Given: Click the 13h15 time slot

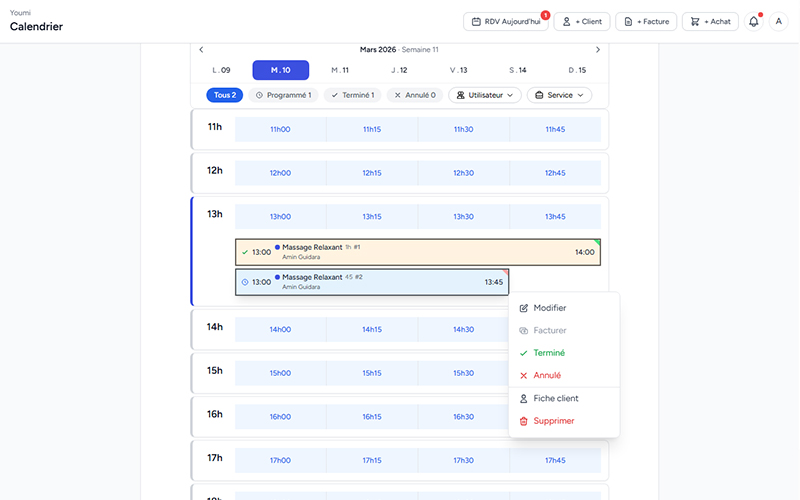Looking at the screenshot, I should click(372, 216).
